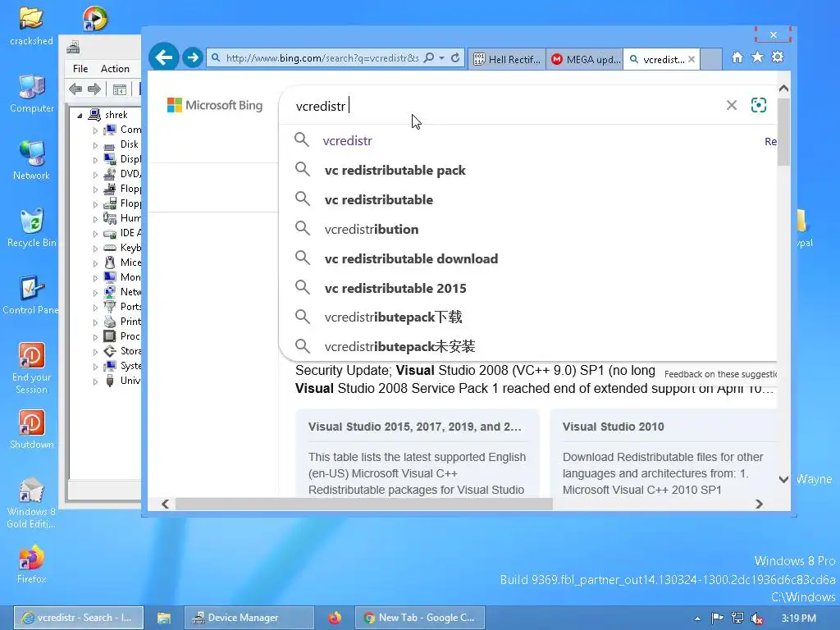Go back with the browser back arrow
The image size is (840, 630).
[x=163, y=57]
